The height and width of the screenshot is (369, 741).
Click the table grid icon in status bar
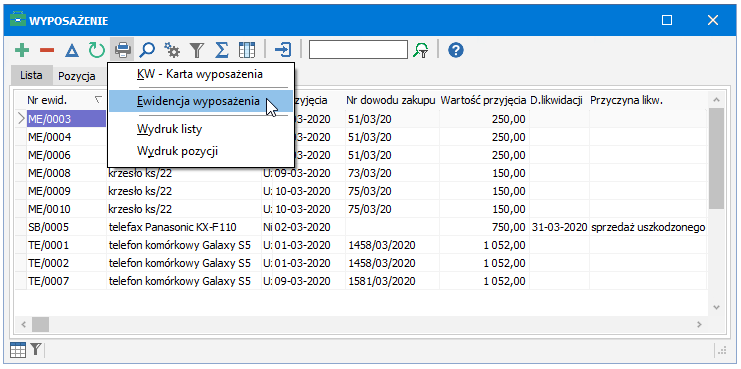(18, 350)
